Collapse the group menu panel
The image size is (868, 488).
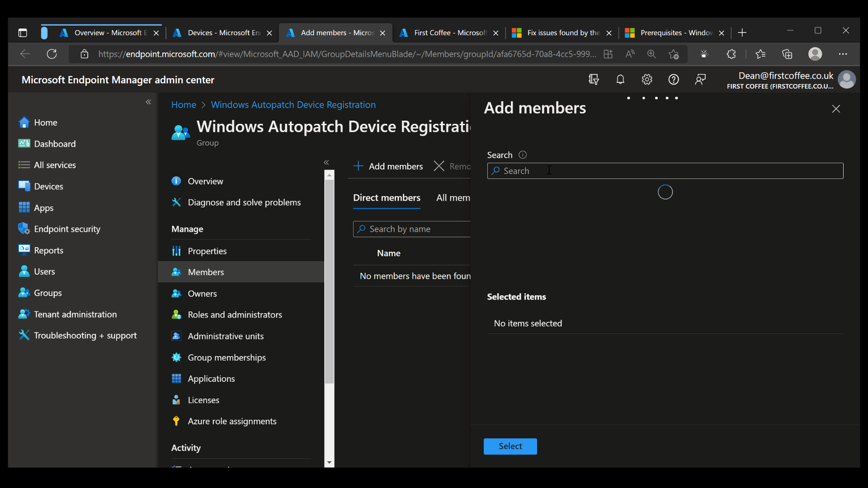coord(326,162)
